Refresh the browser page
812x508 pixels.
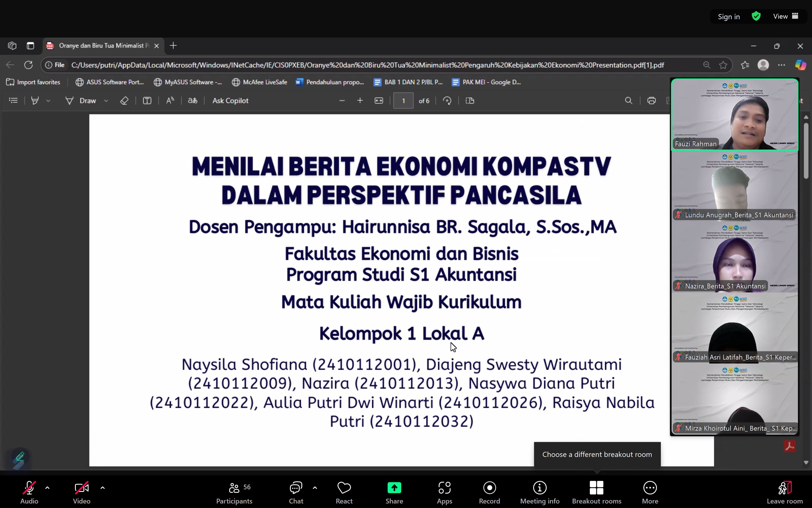(28, 65)
